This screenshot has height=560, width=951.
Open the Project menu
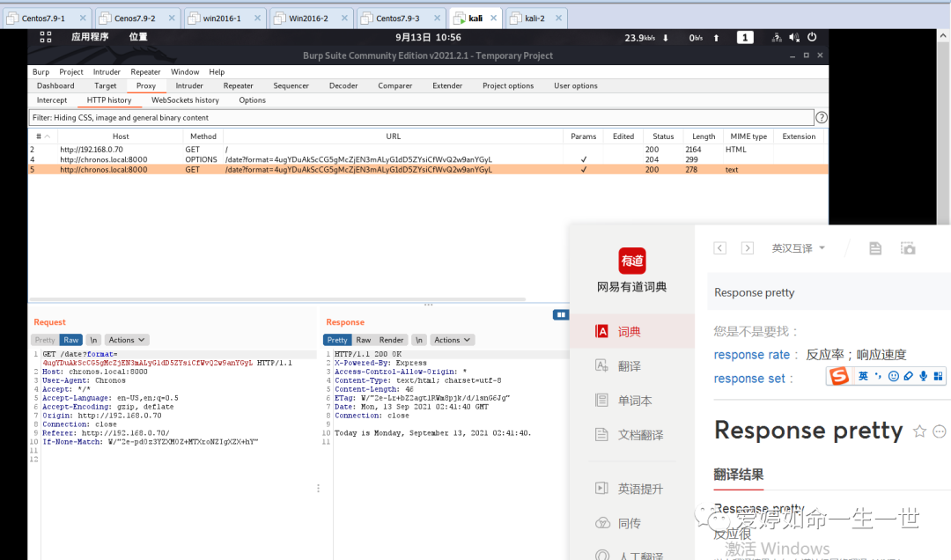click(71, 71)
